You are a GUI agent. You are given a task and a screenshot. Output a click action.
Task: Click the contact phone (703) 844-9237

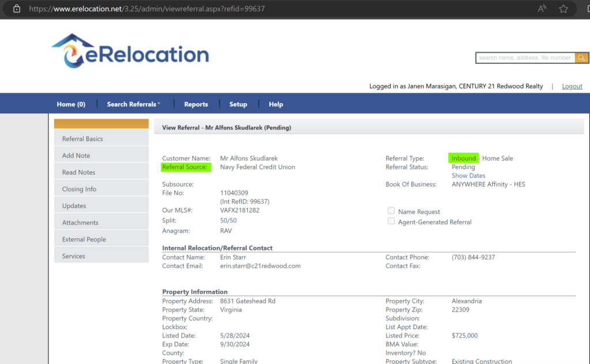[474, 257]
